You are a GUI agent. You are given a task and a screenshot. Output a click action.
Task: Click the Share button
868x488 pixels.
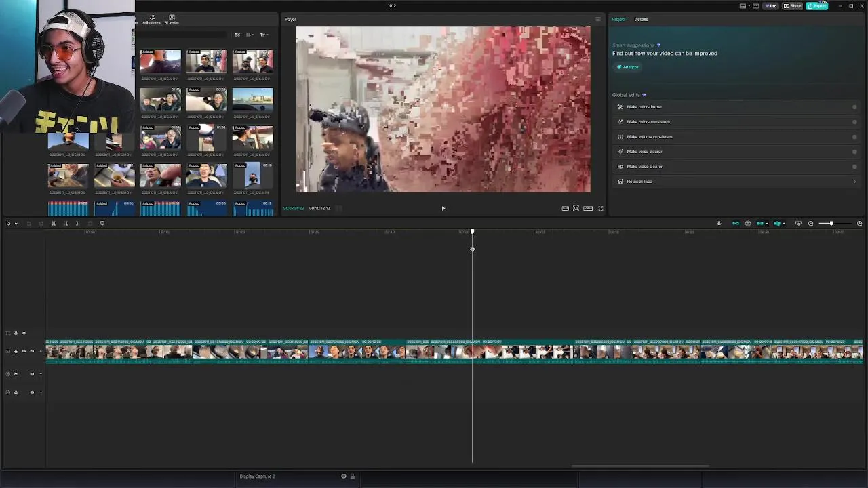coord(792,6)
